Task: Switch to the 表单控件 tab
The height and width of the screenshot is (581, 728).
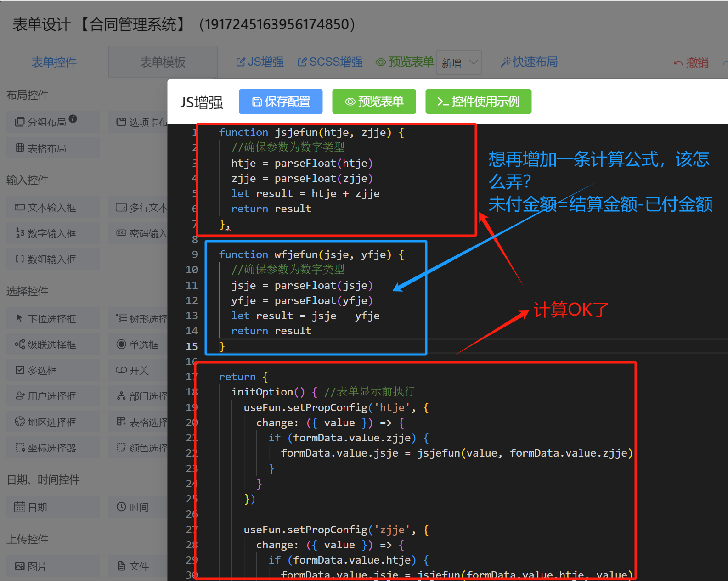Action: click(54, 62)
